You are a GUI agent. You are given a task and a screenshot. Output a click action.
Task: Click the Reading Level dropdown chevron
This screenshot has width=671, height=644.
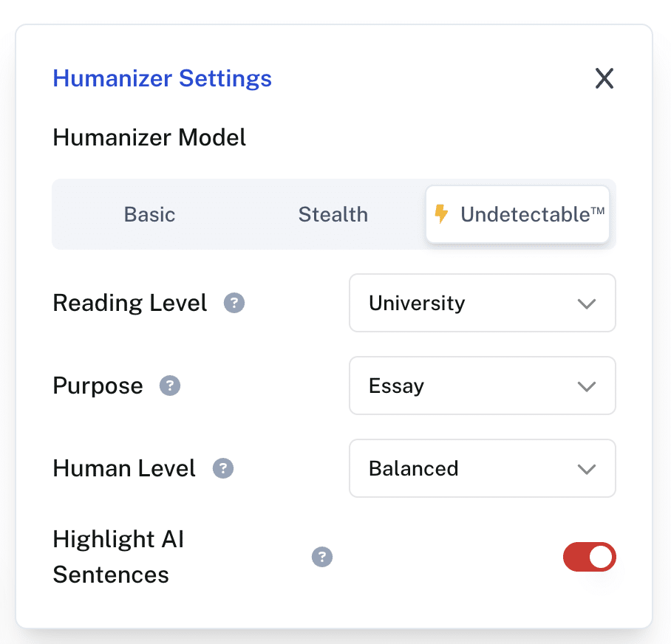(587, 303)
